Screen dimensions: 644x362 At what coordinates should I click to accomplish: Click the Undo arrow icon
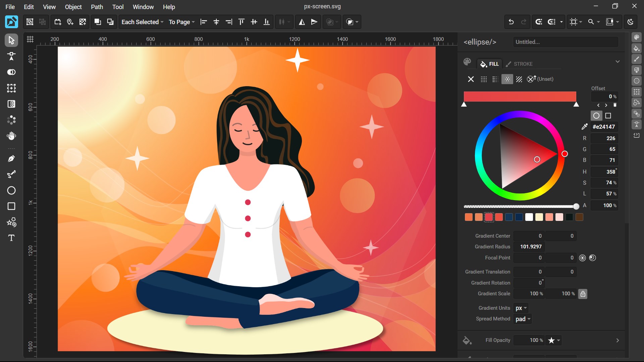point(511,22)
